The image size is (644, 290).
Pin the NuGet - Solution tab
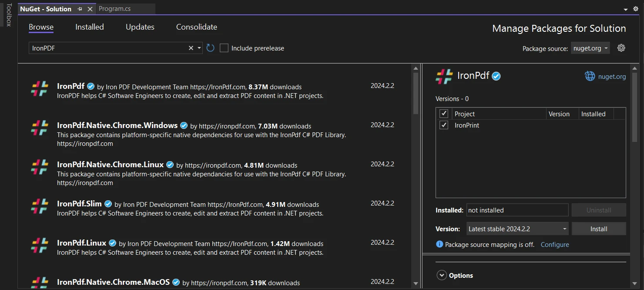80,9
